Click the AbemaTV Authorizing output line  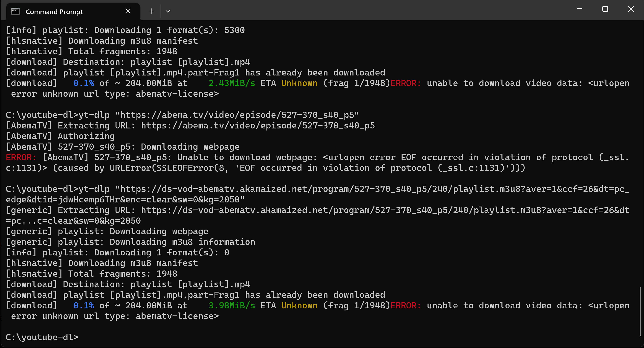[x=60, y=136]
